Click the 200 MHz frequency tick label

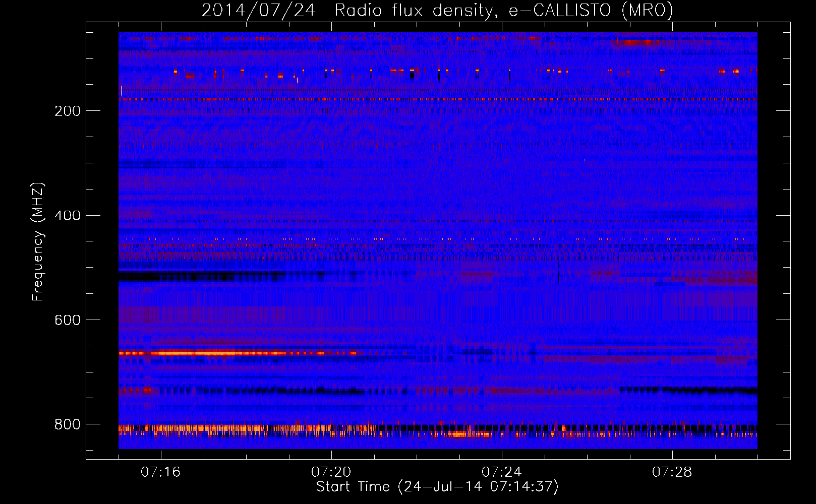point(68,111)
